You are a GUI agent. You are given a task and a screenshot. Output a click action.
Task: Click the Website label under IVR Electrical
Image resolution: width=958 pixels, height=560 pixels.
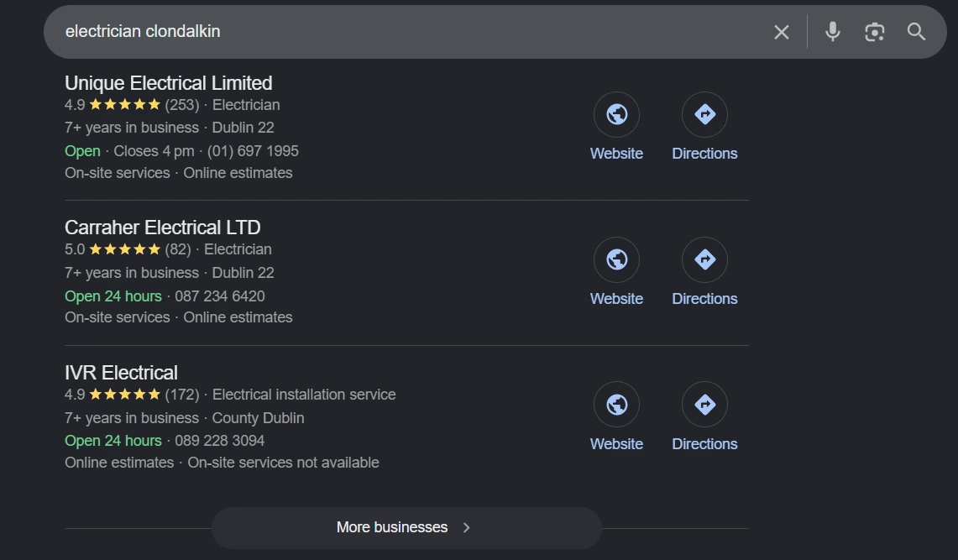point(616,444)
